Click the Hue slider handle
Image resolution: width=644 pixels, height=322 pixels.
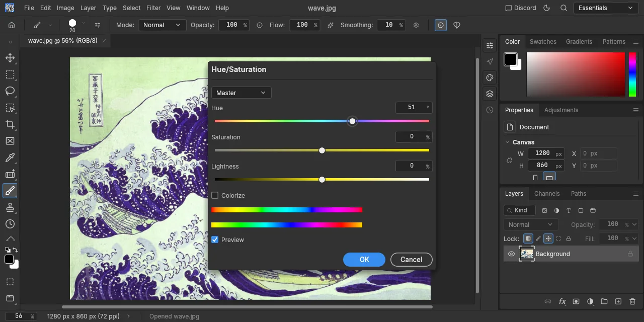point(352,121)
